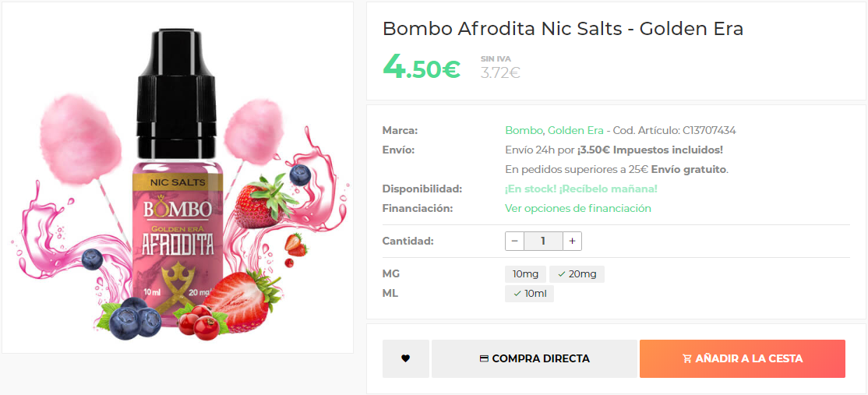The width and height of the screenshot is (868, 395).
Task: Click the heart wishlist icon
Action: click(x=405, y=359)
